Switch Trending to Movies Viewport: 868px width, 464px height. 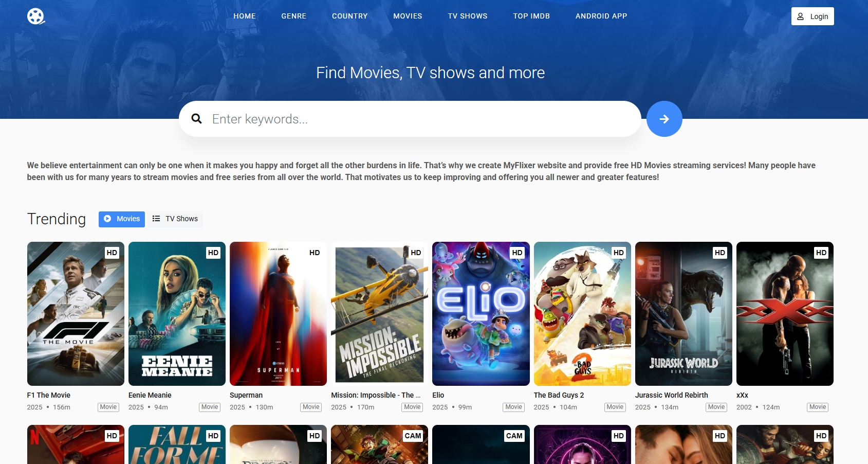coord(122,219)
